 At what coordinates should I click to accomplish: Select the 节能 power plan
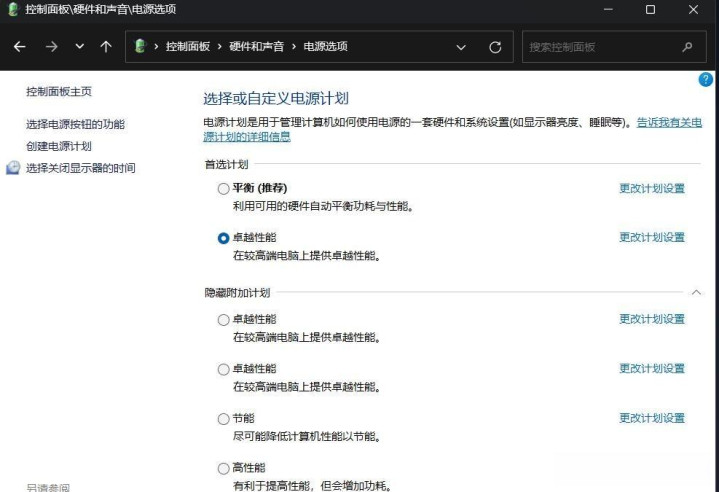[x=223, y=419]
